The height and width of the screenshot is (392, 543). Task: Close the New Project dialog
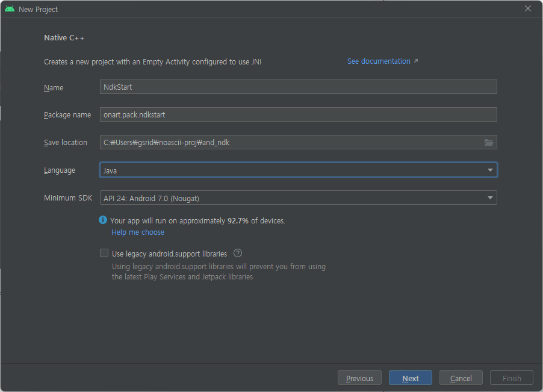(528, 8)
